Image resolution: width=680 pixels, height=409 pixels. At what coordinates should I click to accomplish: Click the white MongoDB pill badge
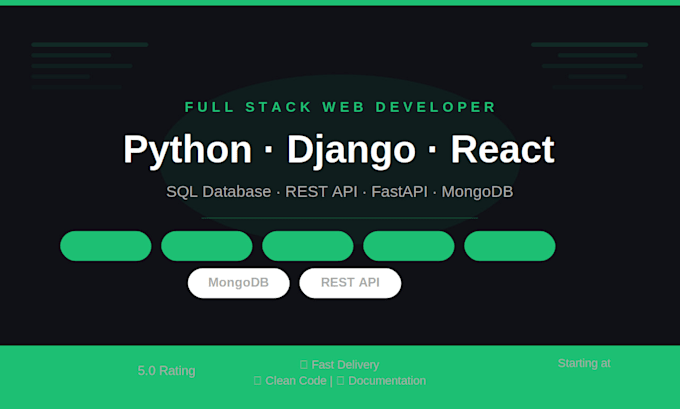pyautogui.click(x=239, y=283)
